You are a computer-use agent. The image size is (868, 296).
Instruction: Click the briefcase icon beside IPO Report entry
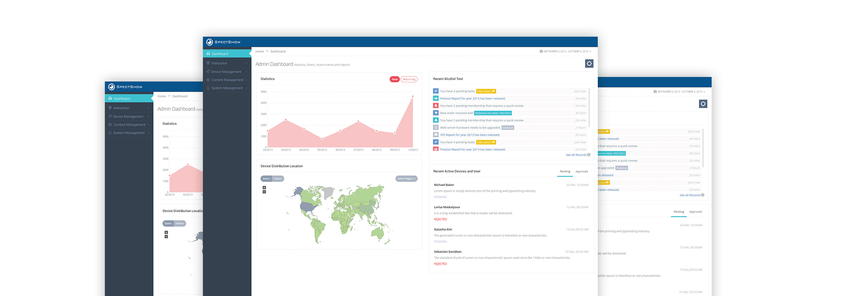(x=436, y=135)
